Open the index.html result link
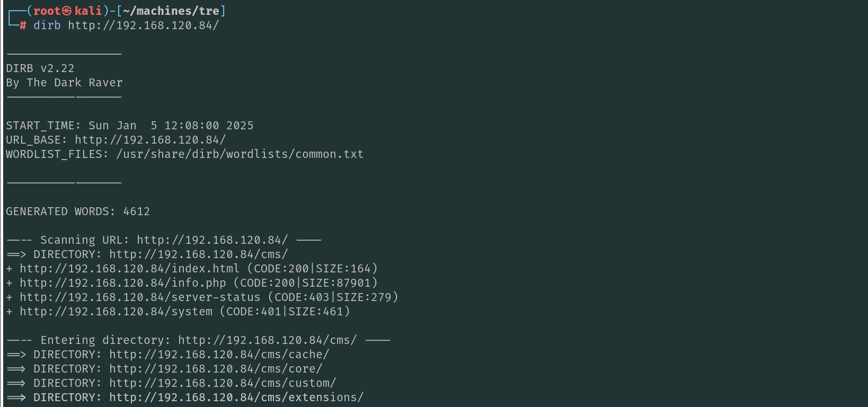The width and height of the screenshot is (868, 407). tap(129, 269)
